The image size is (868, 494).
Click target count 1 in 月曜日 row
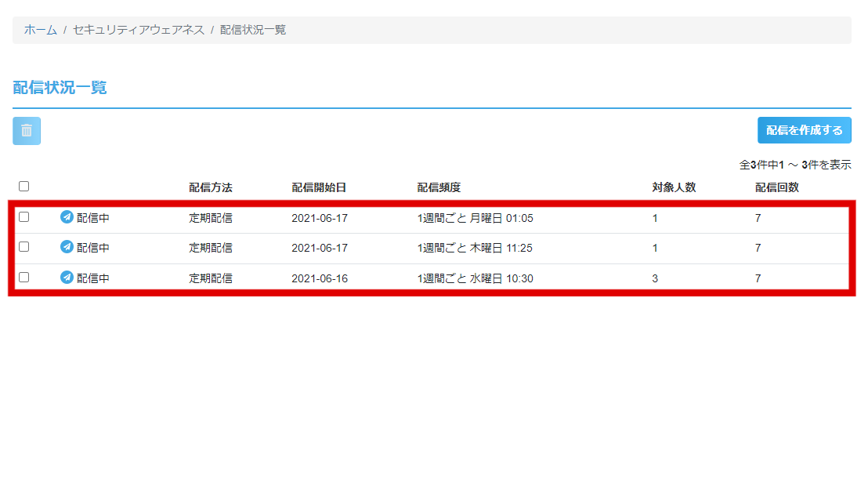(655, 218)
